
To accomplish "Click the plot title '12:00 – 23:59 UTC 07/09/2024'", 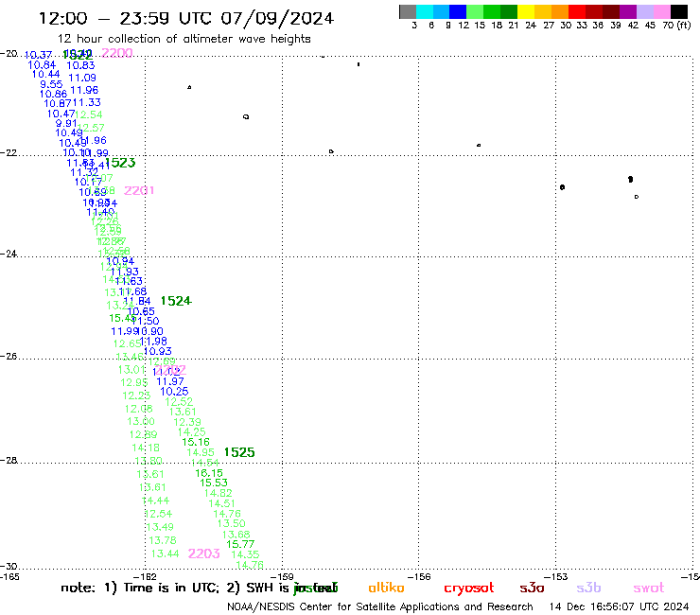I will (186, 18).
